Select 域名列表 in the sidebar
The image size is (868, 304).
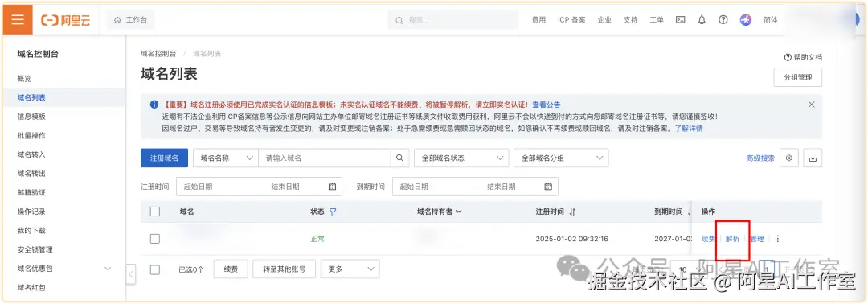(31, 97)
